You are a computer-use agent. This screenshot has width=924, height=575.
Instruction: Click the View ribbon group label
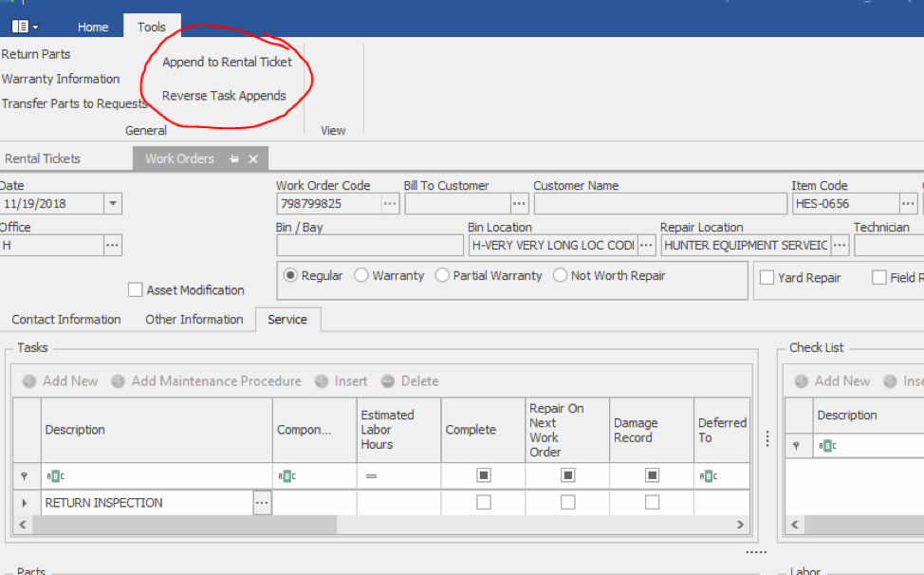[x=333, y=130]
